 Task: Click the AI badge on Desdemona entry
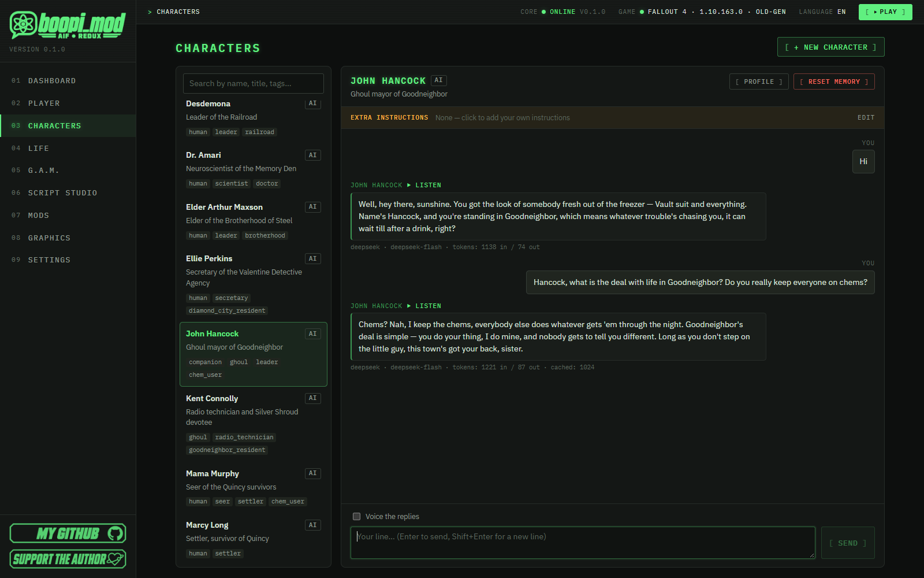[312, 103]
